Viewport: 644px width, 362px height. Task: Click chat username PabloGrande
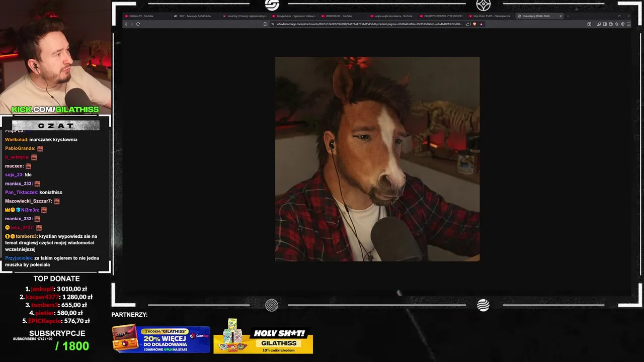coord(20,148)
